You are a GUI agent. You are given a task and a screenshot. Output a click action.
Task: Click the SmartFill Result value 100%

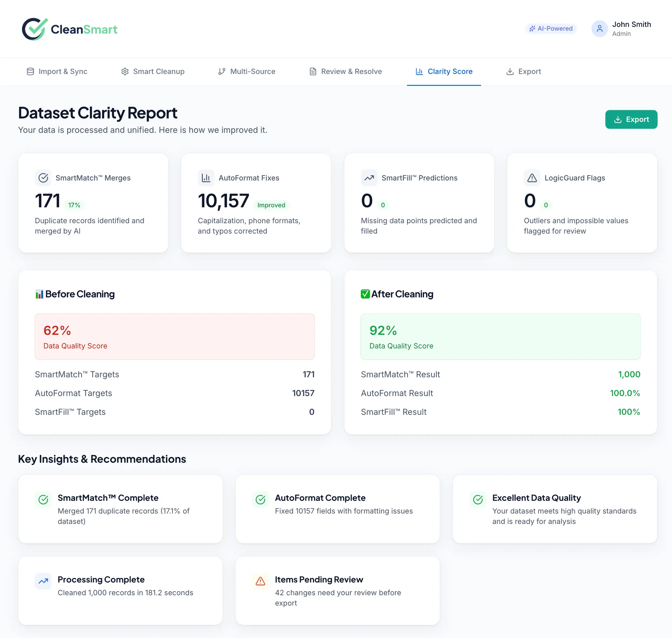(x=629, y=412)
